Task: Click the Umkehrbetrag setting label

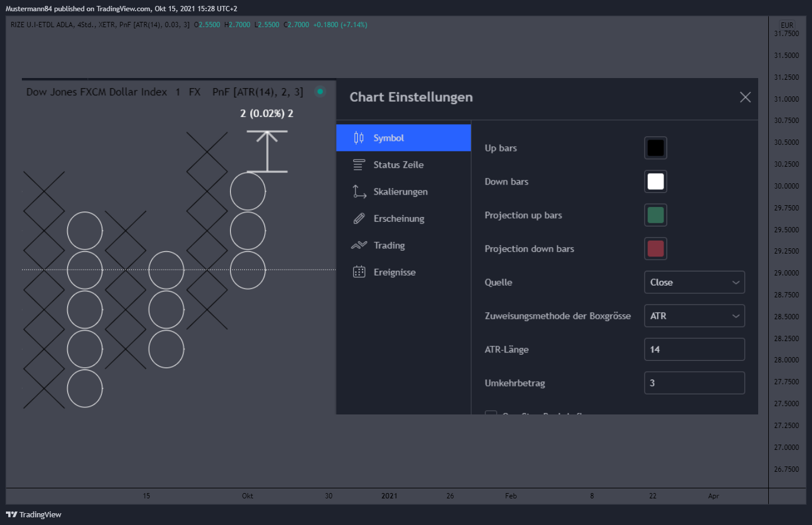Action: [515, 383]
